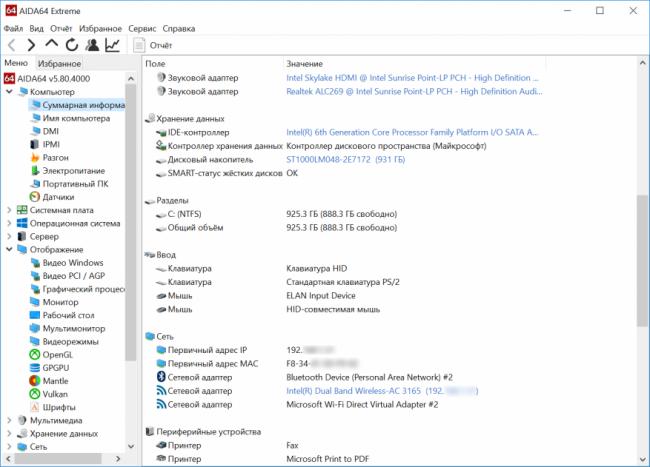
Task: Click the Отчёт report toolbar button
Action: (153, 45)
